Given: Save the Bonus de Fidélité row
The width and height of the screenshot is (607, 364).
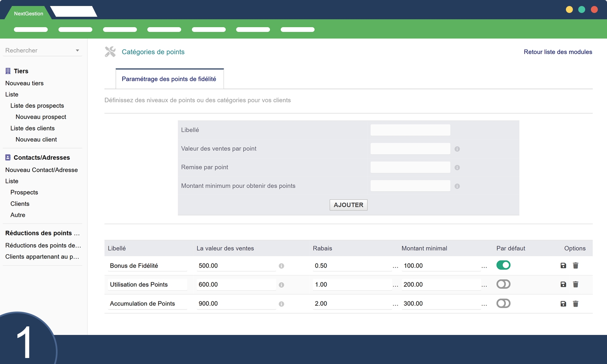Looking at the screenshot, I should (x=563, y=265).
